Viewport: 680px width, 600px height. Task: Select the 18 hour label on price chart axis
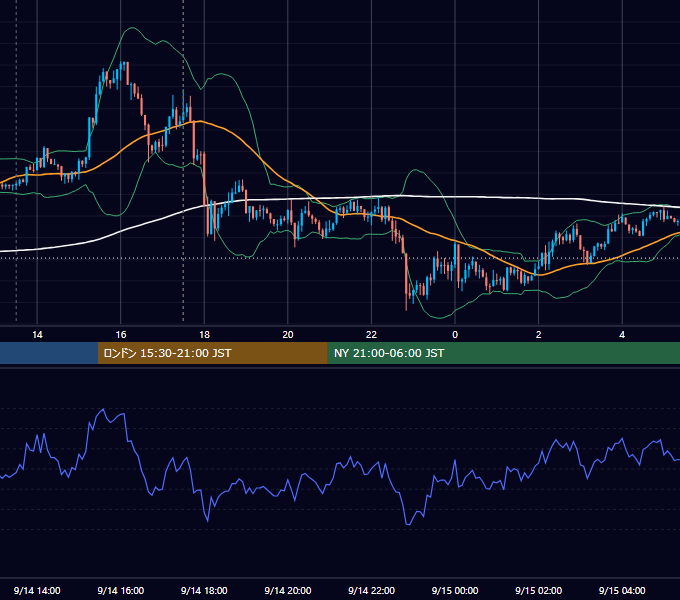(x=204, y=335)
